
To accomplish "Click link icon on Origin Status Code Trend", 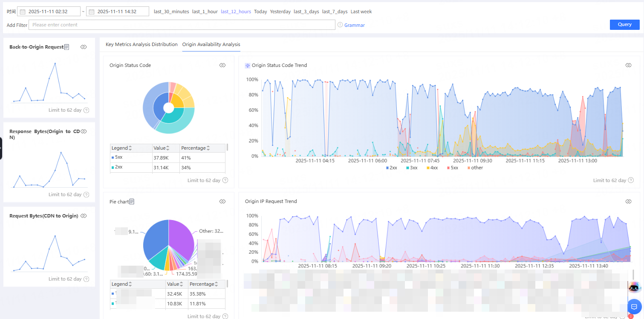I will pyautogui.click(x=628, y=65).
